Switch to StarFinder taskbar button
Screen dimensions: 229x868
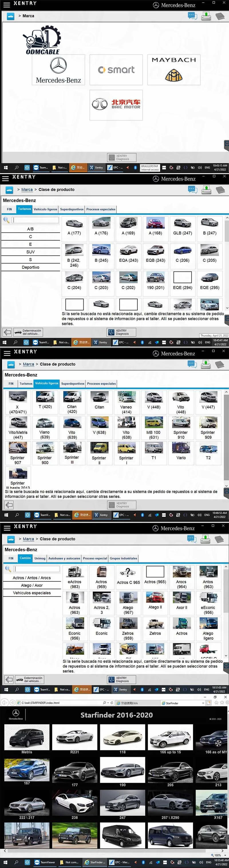click(x=95, y=862)
